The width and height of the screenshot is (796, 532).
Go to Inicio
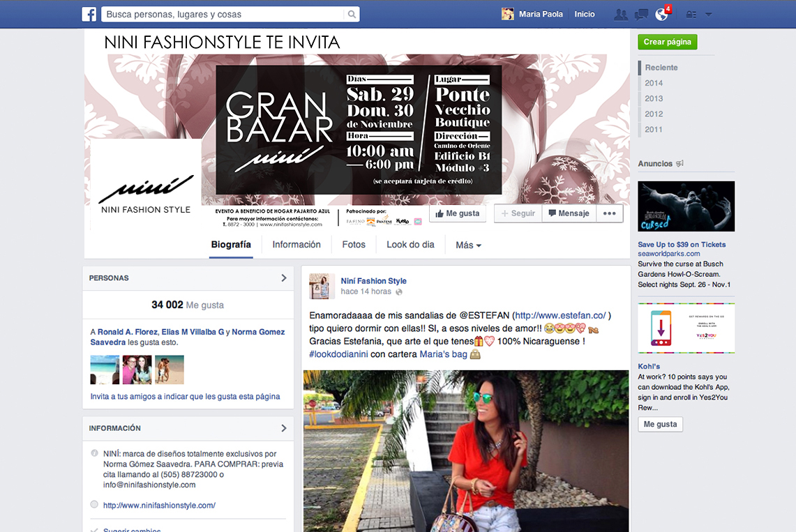click(585, 14)
